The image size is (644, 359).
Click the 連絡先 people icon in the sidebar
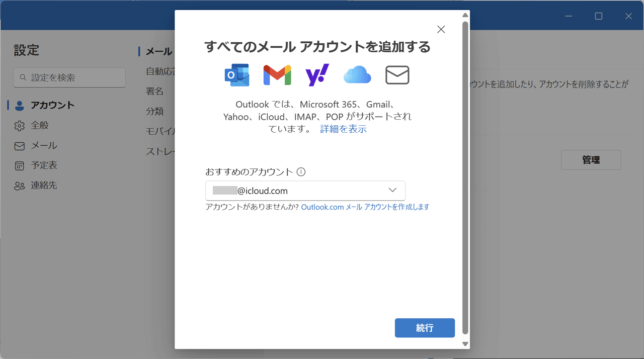point(20,186)
